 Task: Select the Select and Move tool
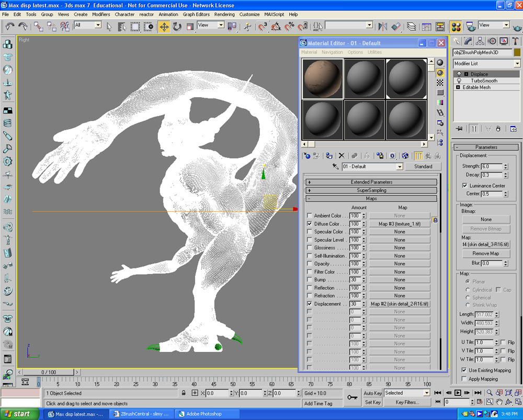click(164, 27)
